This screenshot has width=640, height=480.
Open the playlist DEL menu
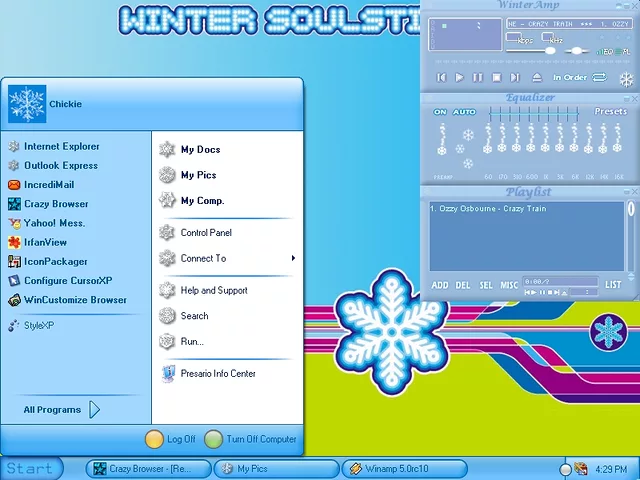pyautogui.click(x=462, y=285)
